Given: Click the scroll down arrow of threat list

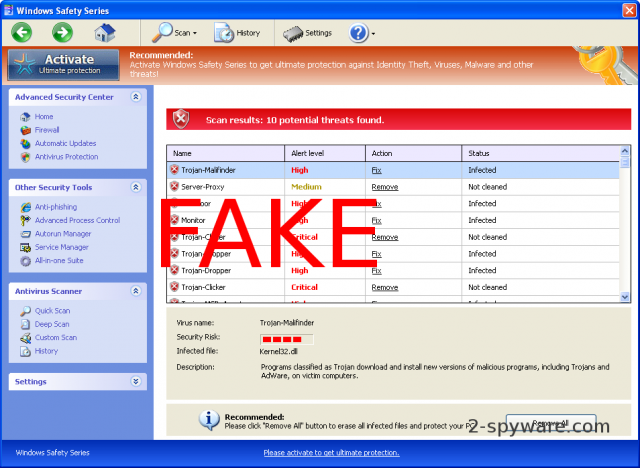Looking at the screenshot, I should point(624,297).
